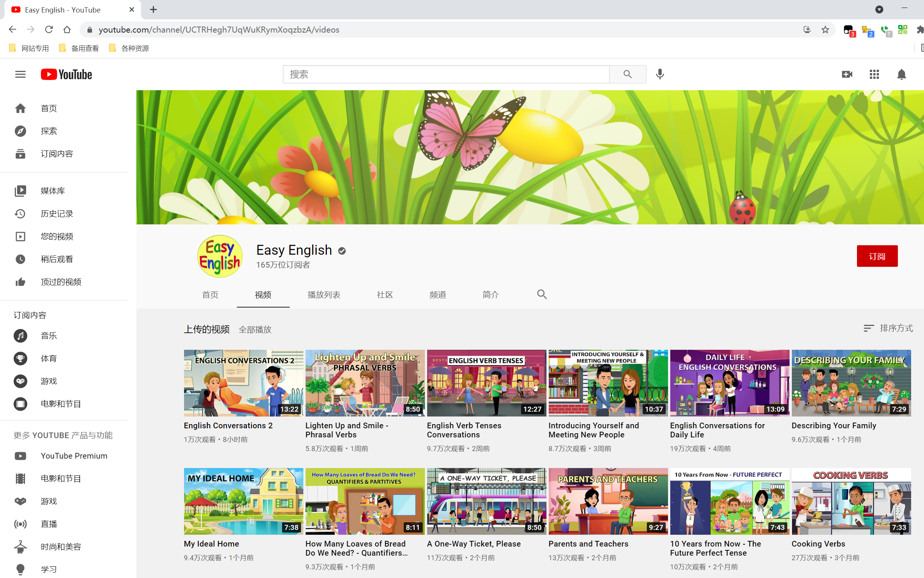
Task: Open the 网站专用 bookmarks folder
Action: (x=29, y=48)
